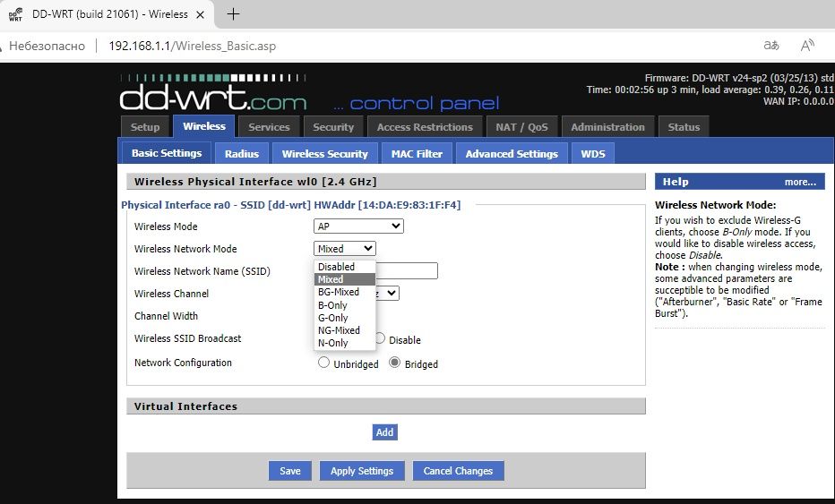Select Disable for SSID Broadcast
This screenshot has height=504, width=835.
click(x=380, y=338)
